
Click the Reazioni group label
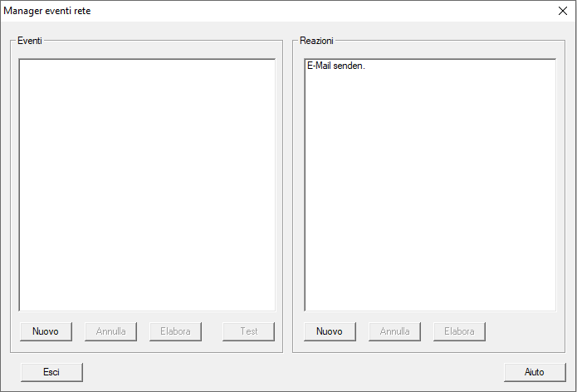[x=316, y=41]
